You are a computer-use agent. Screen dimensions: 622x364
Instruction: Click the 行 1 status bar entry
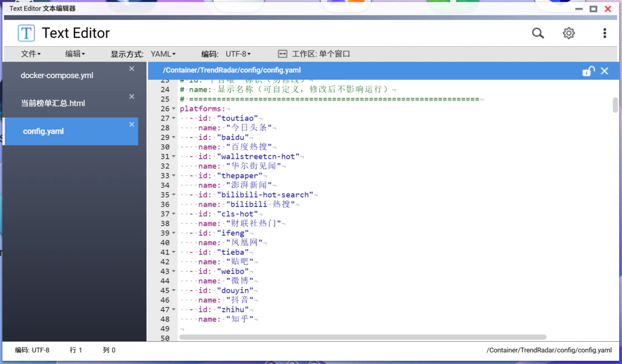coord(76,350)
